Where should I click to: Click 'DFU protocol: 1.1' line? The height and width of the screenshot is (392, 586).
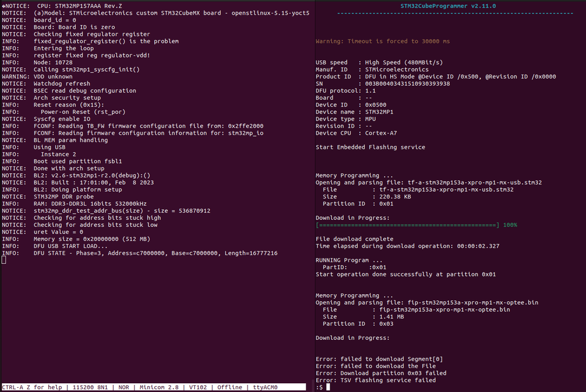point(345,91)
